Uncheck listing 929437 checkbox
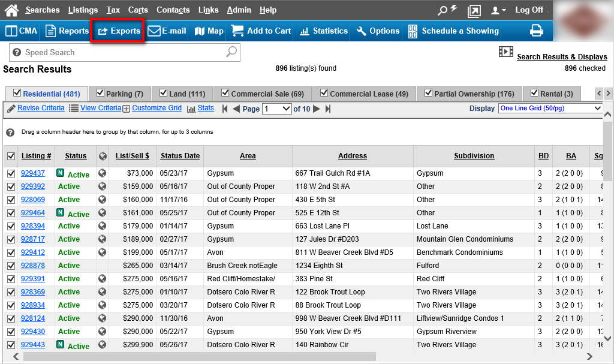The image size is (614, 364). point(11,173)
